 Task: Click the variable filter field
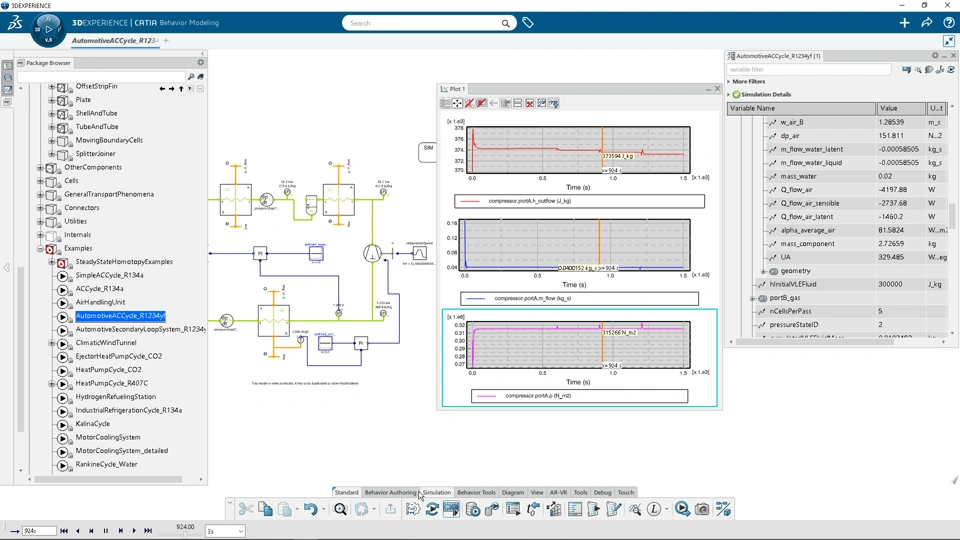tap(809, 69)
